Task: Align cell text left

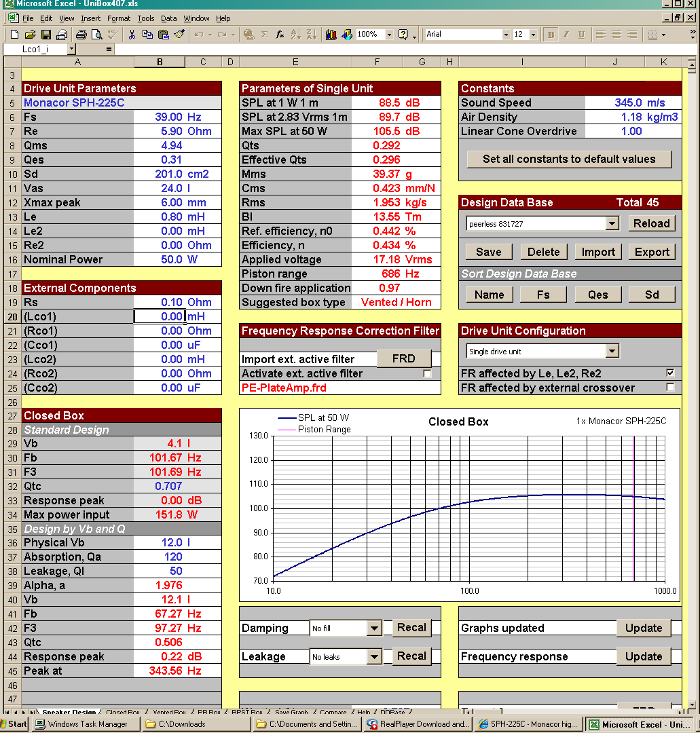Action: (x=601, y=34)
